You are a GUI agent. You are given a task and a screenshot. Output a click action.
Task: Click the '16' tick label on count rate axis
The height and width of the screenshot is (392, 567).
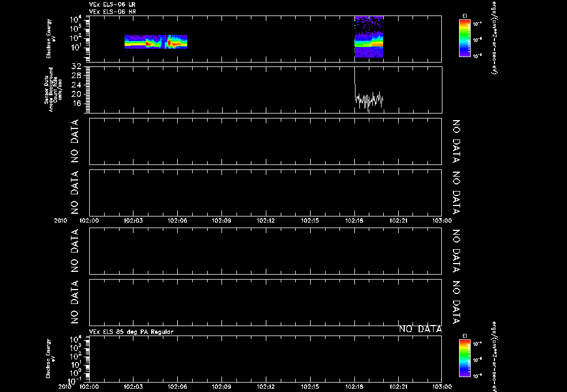click(76, 104)
